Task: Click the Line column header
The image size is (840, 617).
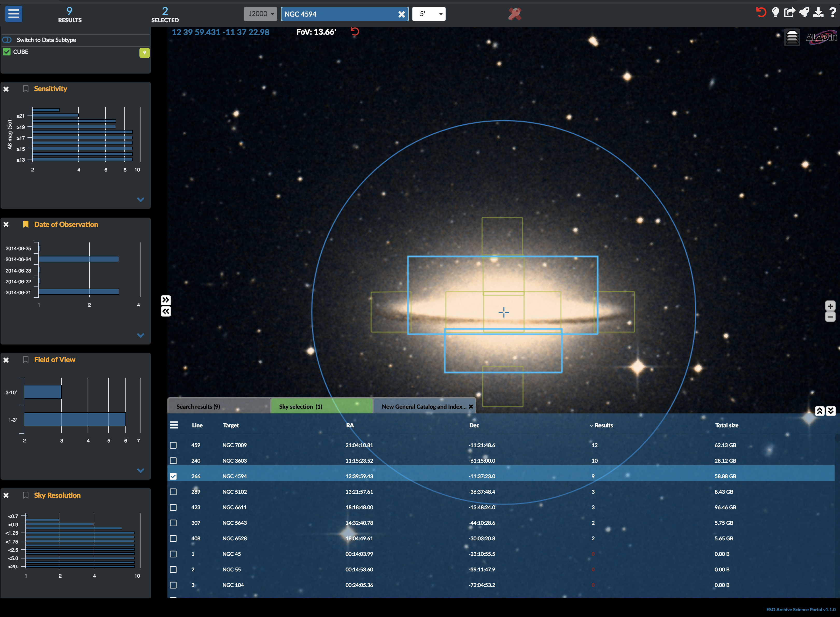Action: pyautogui.click(x=197, y=425)
